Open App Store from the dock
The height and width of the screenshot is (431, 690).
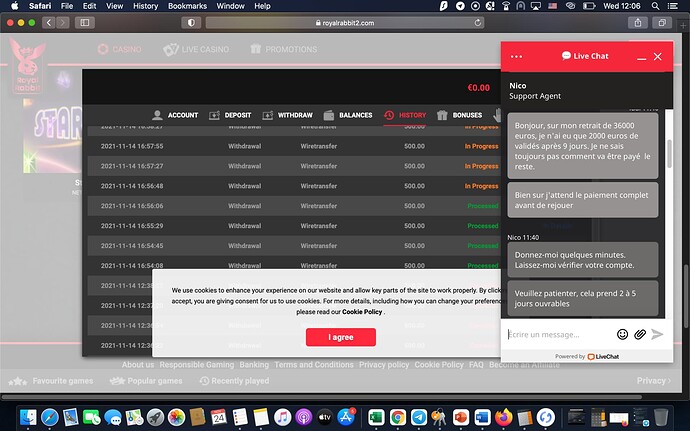tap(346, 417)
